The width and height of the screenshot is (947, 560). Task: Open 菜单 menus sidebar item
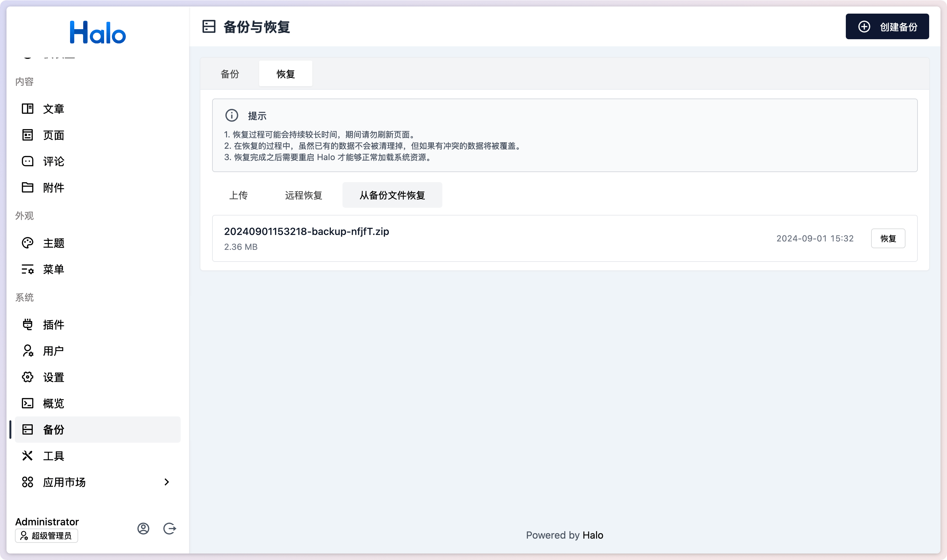[x=53, y=269]
